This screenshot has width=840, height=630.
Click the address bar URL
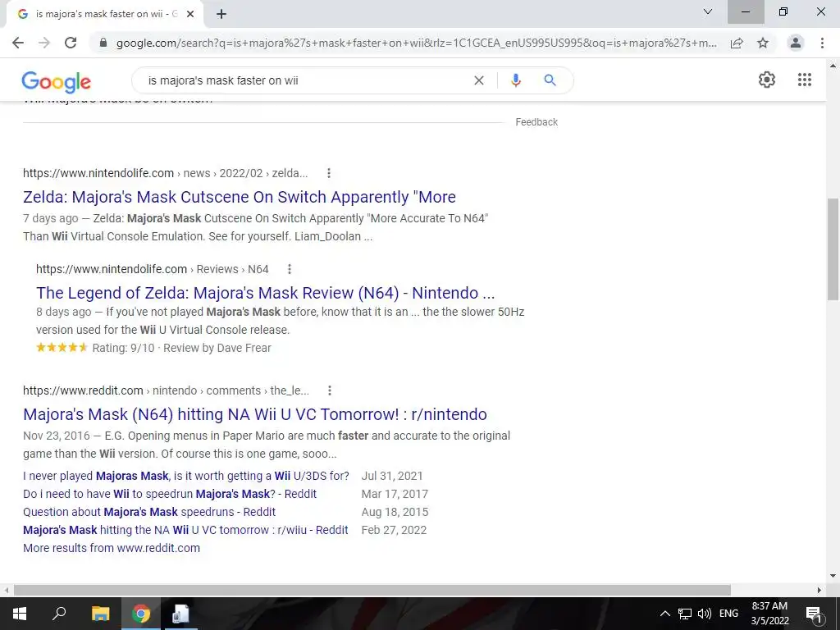[x=416, y=43]
